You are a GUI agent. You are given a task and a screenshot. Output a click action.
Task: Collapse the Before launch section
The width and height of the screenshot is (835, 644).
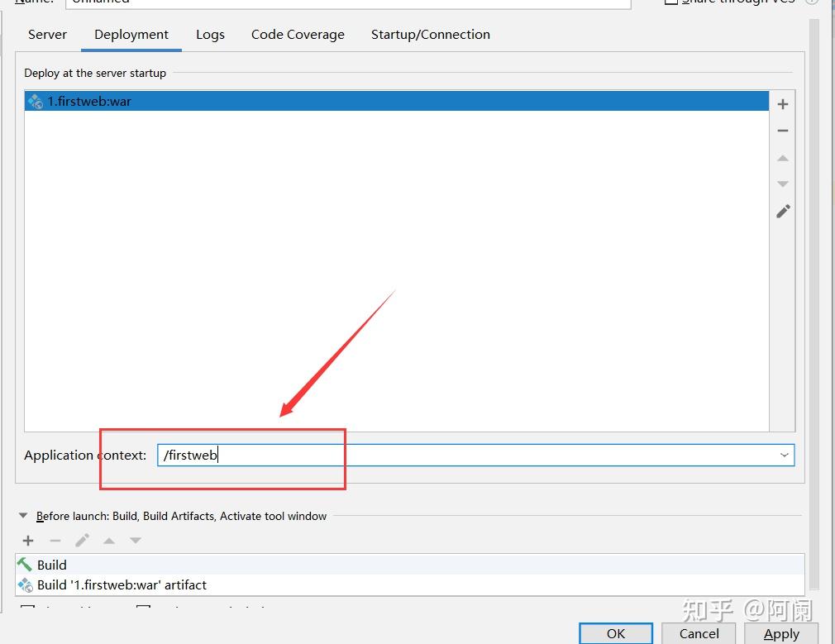[x=23, y=516]
